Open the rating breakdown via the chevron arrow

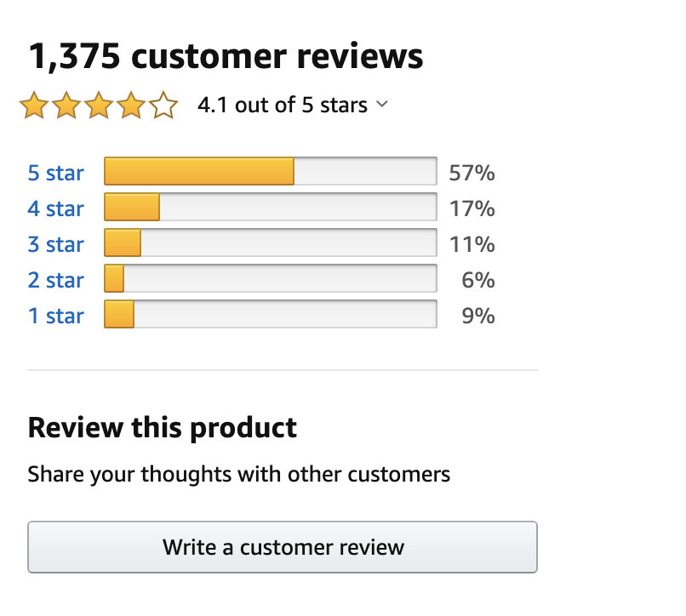click(381, 106)
